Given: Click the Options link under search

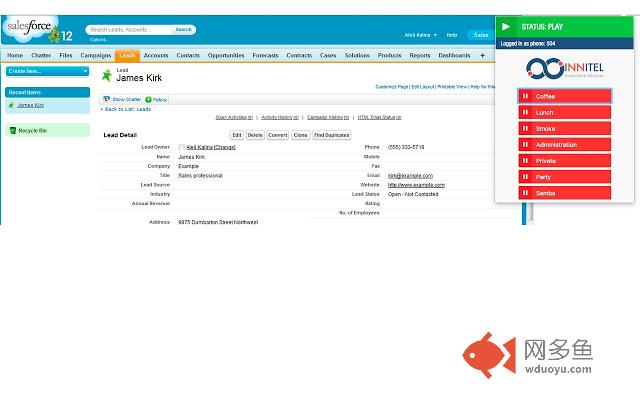Looking at the screenshot, I should [98, 40].
